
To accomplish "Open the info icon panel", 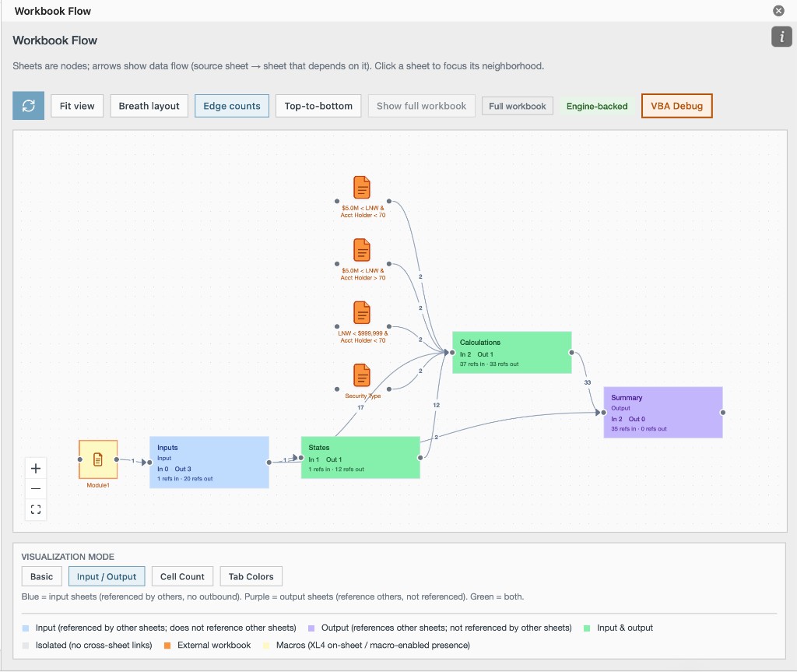I will coord(781,37).
